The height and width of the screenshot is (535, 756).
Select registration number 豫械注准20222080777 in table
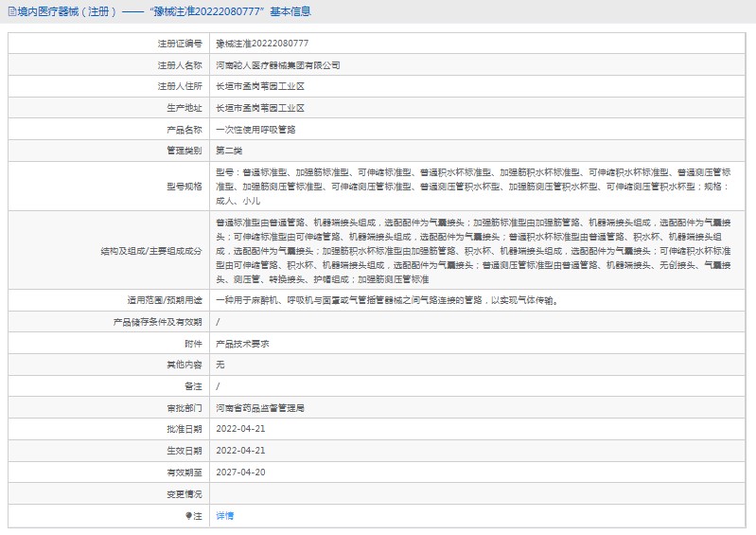[262, 44]
